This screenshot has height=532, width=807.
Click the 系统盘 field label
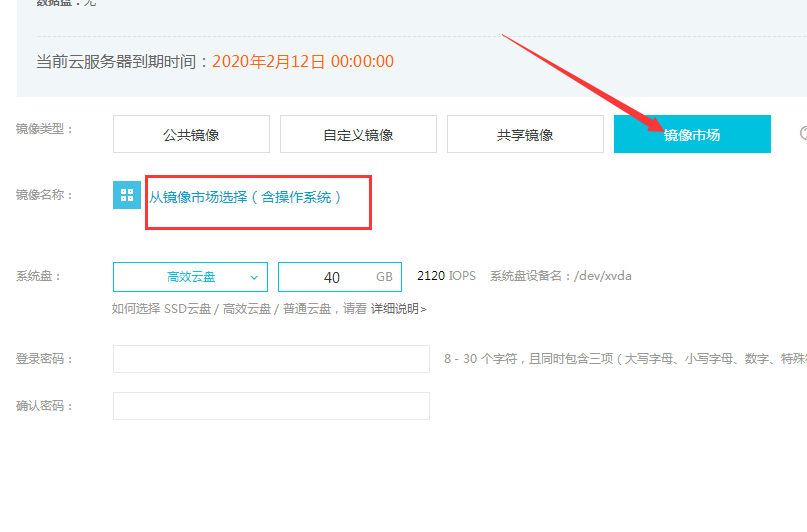click(39, 276)
